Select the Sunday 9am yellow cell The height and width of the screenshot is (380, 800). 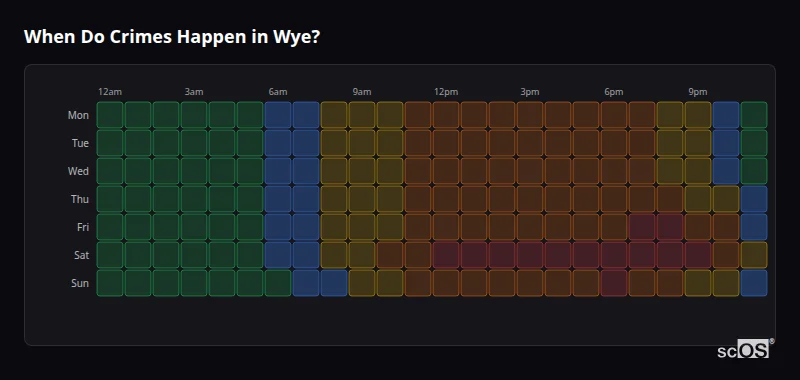coord(362,283)
